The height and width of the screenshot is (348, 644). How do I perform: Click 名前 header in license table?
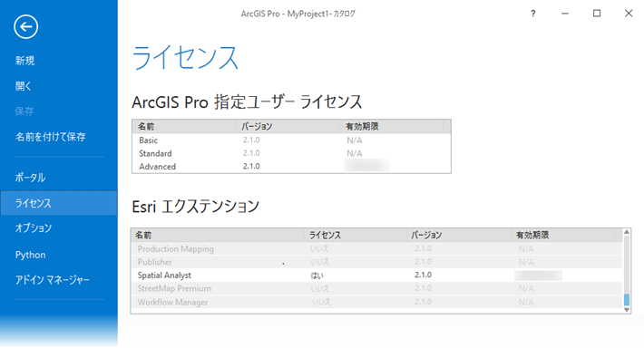pyautogui.click(x=146, y=126)
